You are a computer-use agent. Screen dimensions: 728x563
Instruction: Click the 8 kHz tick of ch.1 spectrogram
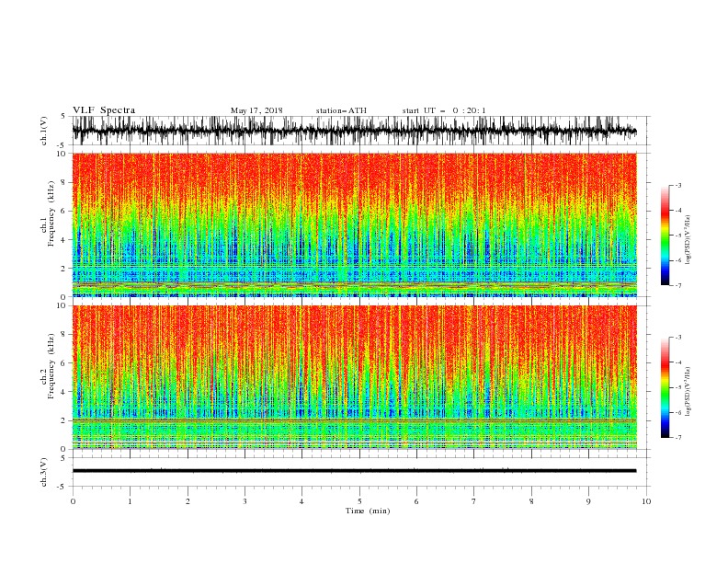64,182
